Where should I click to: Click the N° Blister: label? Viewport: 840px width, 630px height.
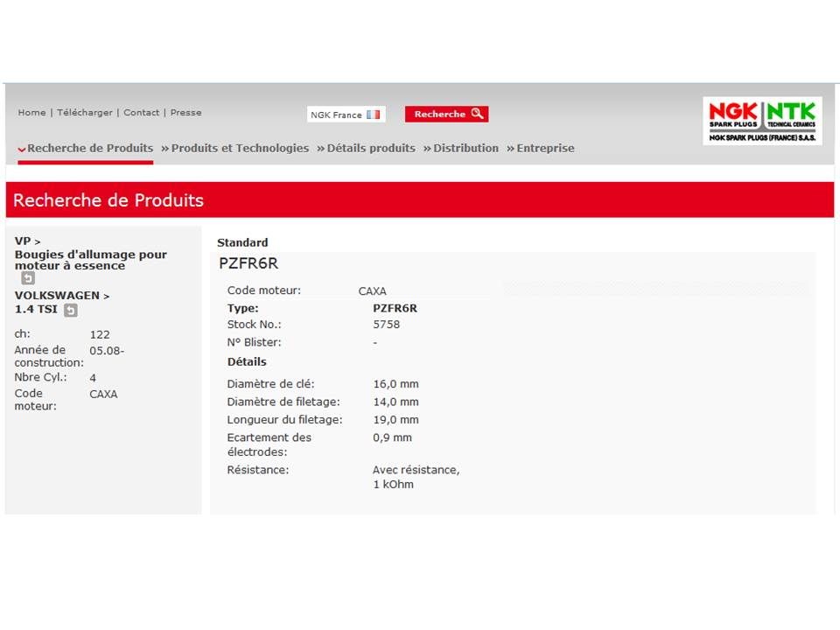click(255, 342)
